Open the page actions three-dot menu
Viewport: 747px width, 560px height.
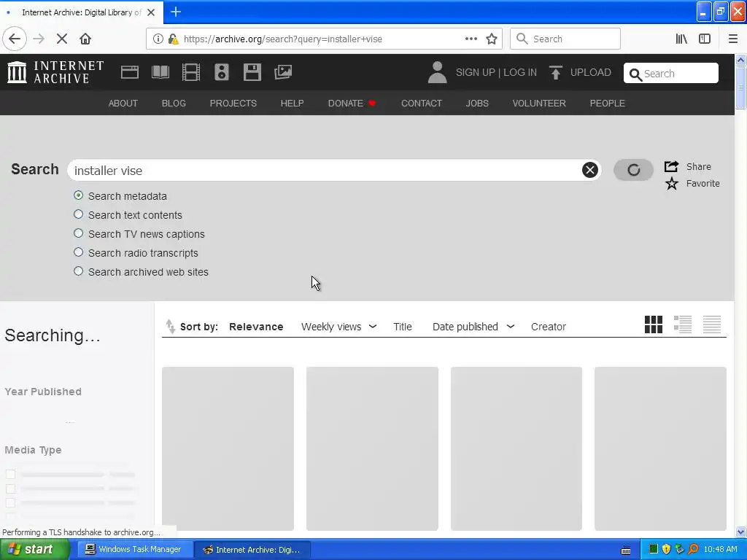471,39
